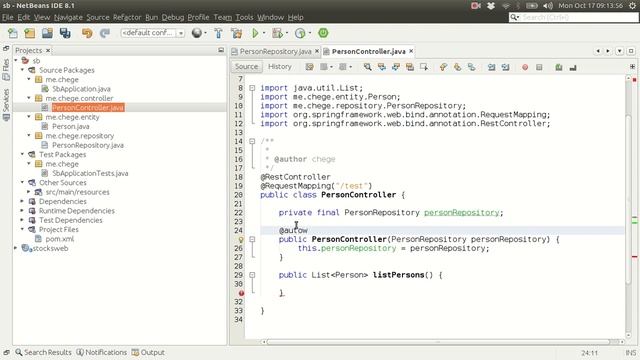This screenshot has width=640, height=360.
Task: Click the Save All toolbar icon
Action: point(65,33)
